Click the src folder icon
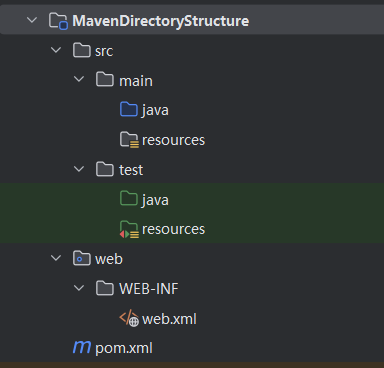Viewport: 384px width, 368px height. pyautogui.click(x=82, y=50)
